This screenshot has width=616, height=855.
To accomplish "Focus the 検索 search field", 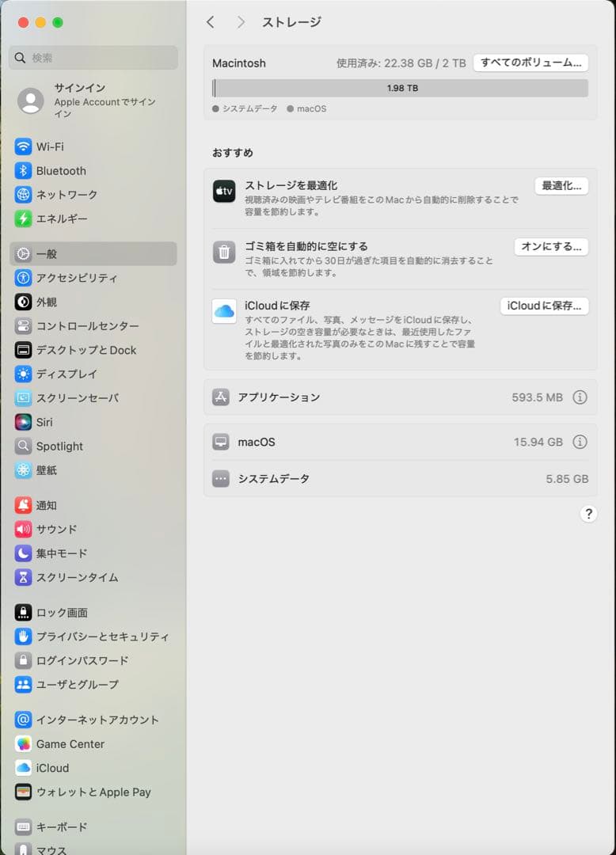I will (93, 58).
